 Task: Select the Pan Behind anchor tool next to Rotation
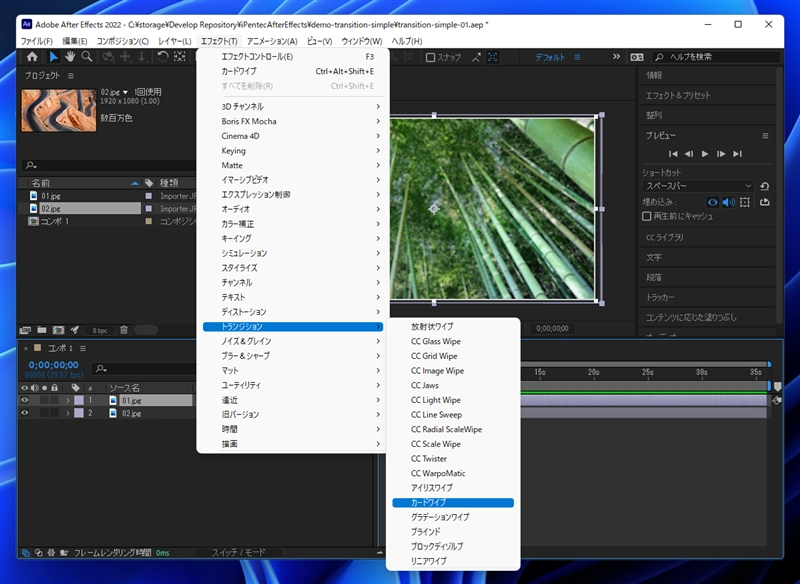point(180,57)
